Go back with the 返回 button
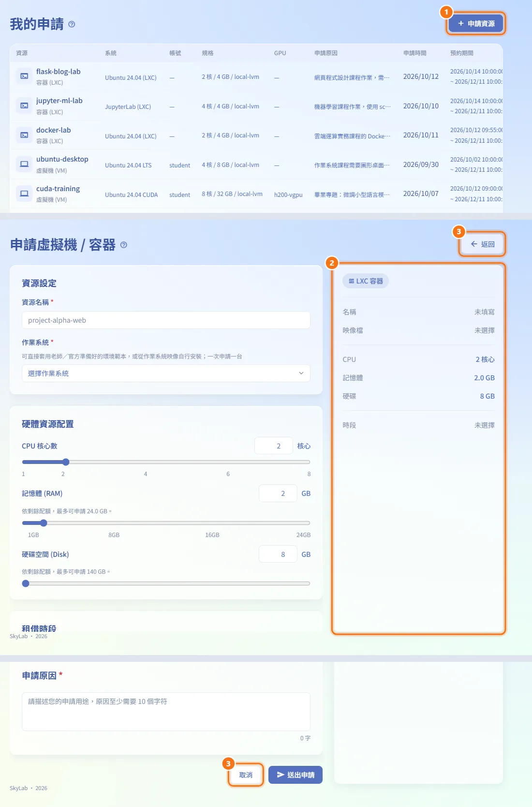 [483, 244]
